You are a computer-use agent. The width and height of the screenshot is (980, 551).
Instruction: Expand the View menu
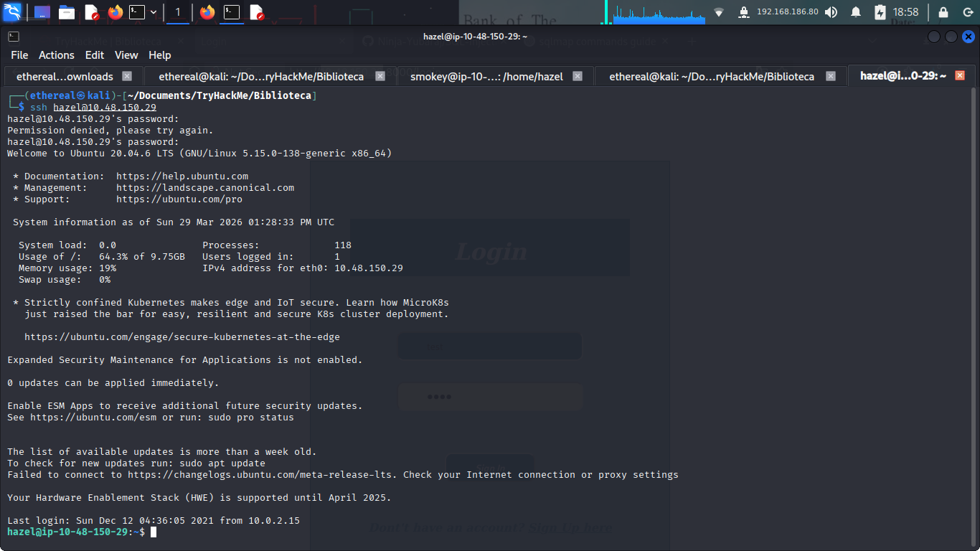(126, 55)
